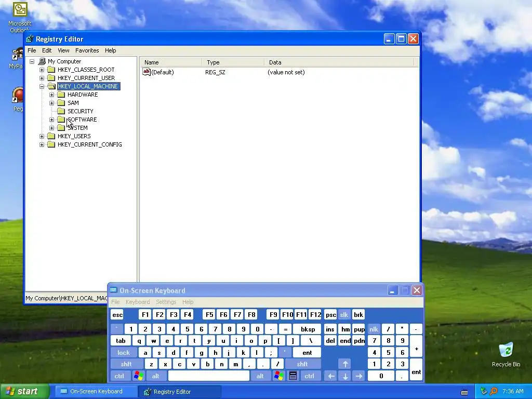Expand the SYSTEM key
The image size is (532, 399).
tap(51, 128)
